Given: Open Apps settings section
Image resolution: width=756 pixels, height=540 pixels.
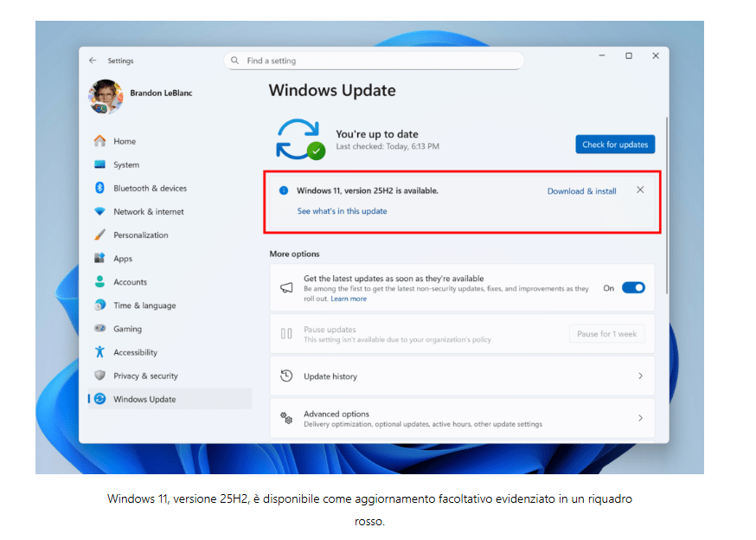Looking at the screenshot, I should point(170,258).
